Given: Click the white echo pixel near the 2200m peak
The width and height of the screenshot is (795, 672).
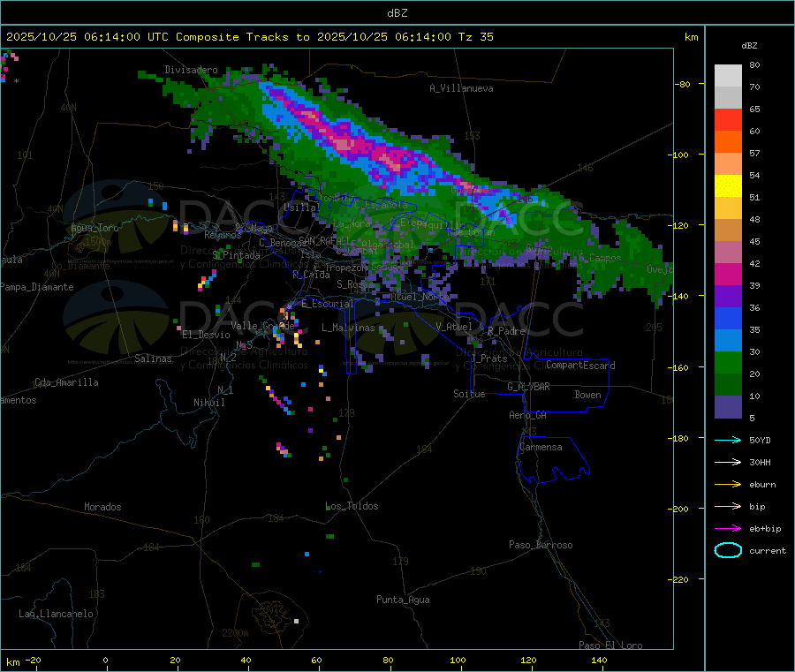Looking at the screenshot, I should 297,621.
